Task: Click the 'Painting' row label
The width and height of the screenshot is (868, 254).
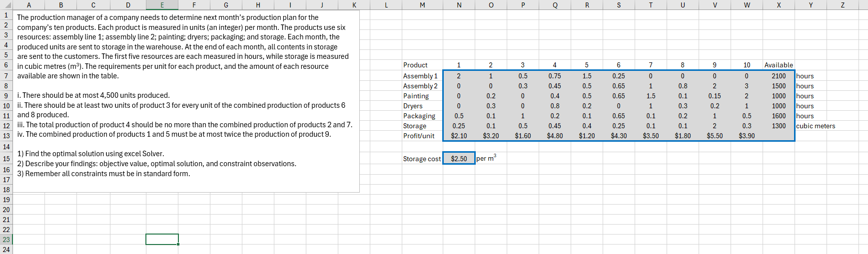Action: coord(422,96)
